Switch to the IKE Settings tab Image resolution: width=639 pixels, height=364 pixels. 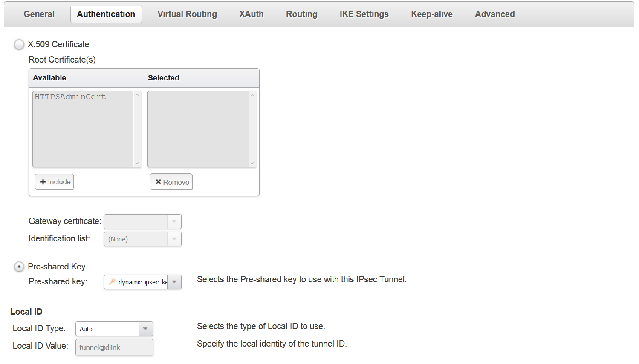coord(364,14)
